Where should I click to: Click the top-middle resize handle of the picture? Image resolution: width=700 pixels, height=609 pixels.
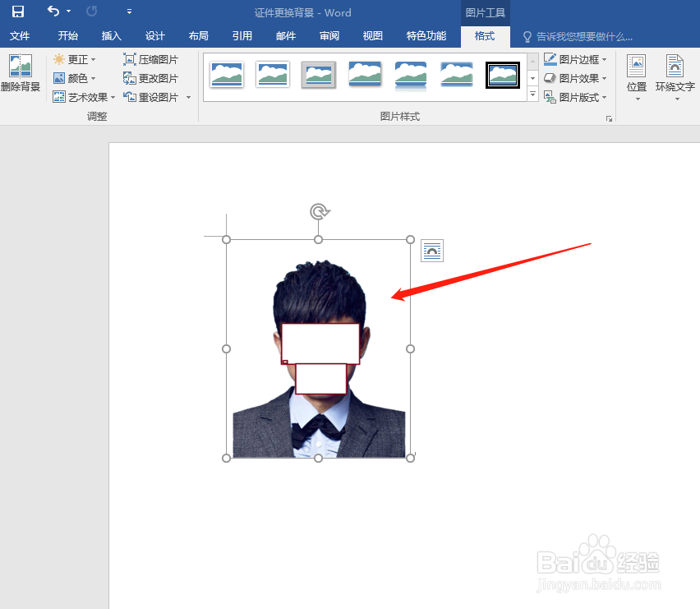[x=318, y=240]
